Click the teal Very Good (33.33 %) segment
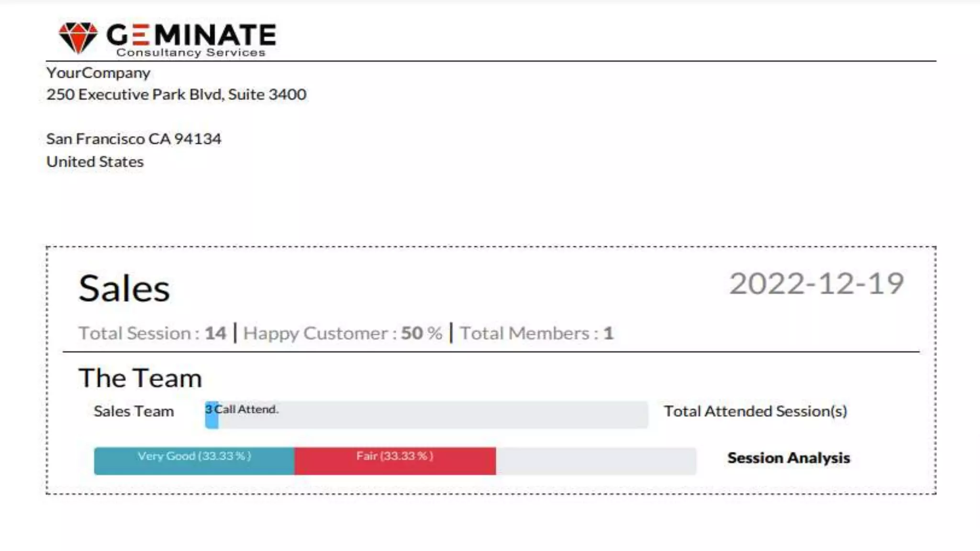Image resolution: width=980 pixels, height=551 pixels. click(x=194, y=461)
